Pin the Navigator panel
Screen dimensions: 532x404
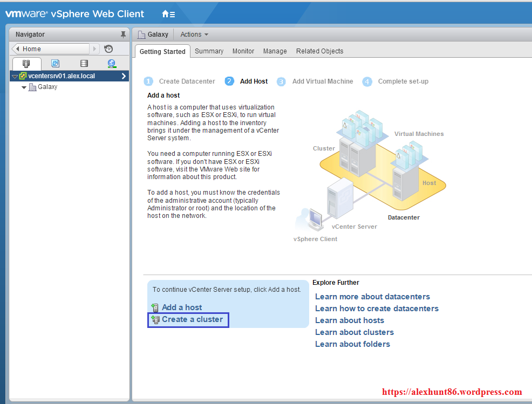pos(123,35)
